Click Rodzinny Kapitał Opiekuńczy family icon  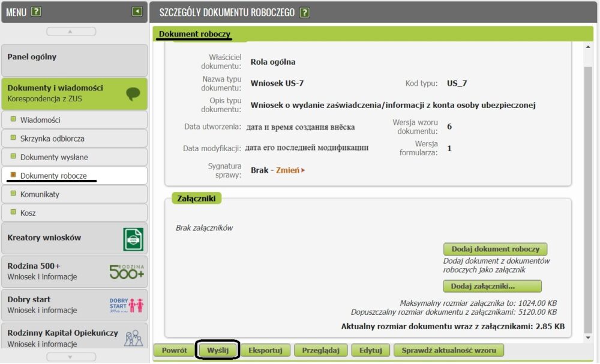pyautogui.click(x=133, y=338)
